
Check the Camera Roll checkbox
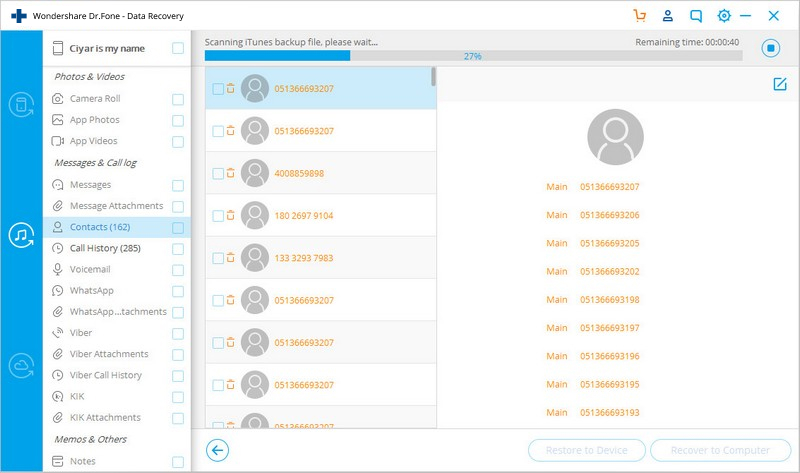point(178,99)
